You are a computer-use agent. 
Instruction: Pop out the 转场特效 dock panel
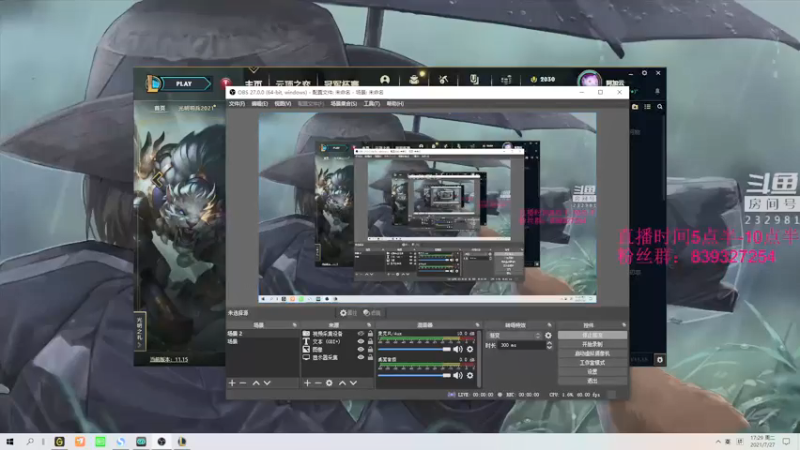pyautogui.click(x=549, y=325)
